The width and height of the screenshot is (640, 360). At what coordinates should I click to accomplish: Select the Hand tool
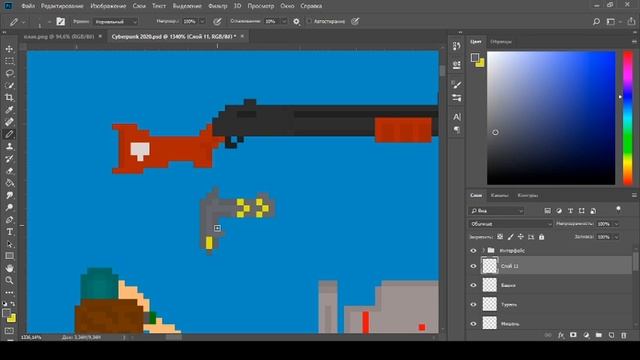pyautogui.click(x=9, y=268)
